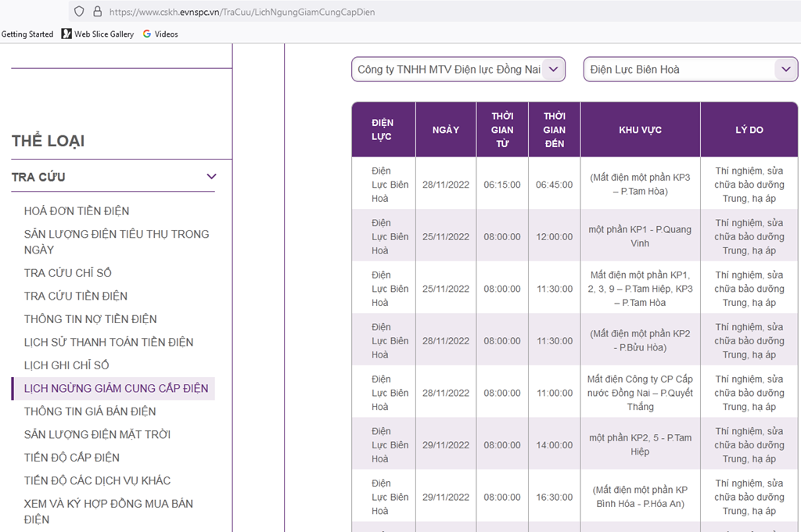Open TRA CỨU CHỈ SỐ menu item
The width and height of the screenshot is (801, 532).
coord(68,273)
